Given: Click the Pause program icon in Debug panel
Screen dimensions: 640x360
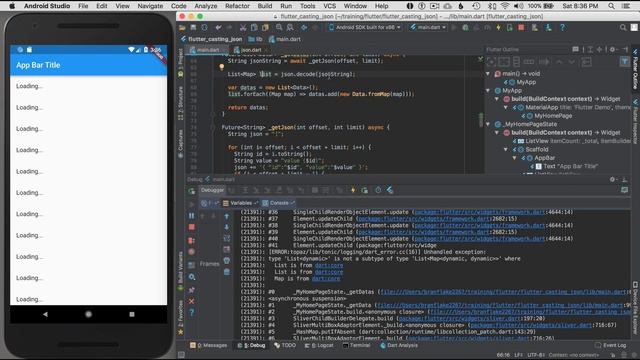Looking at the screenshot, I should coord(191,216).
